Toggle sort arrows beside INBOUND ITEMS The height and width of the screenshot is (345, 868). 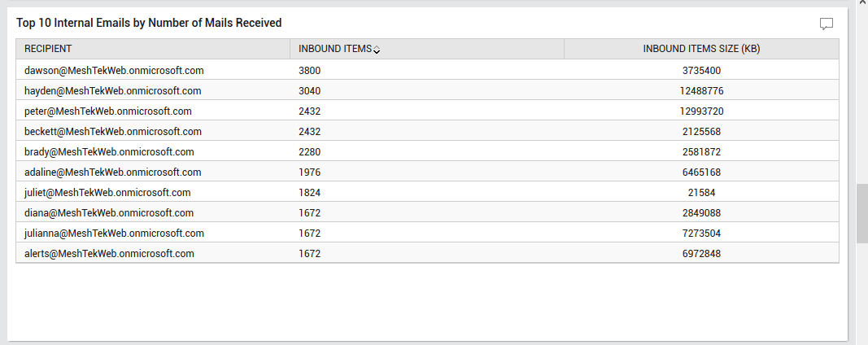(x=377, y=50)
